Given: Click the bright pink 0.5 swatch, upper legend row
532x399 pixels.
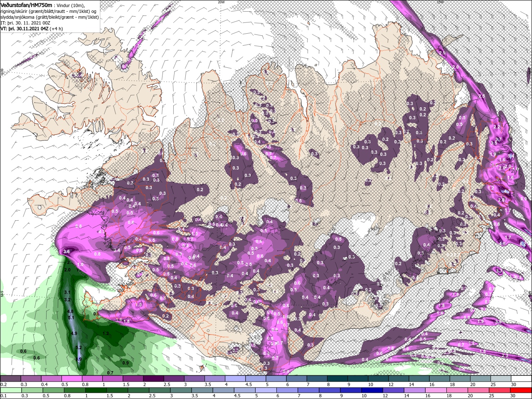Looking at the screenshot, I should pos(71,379).
